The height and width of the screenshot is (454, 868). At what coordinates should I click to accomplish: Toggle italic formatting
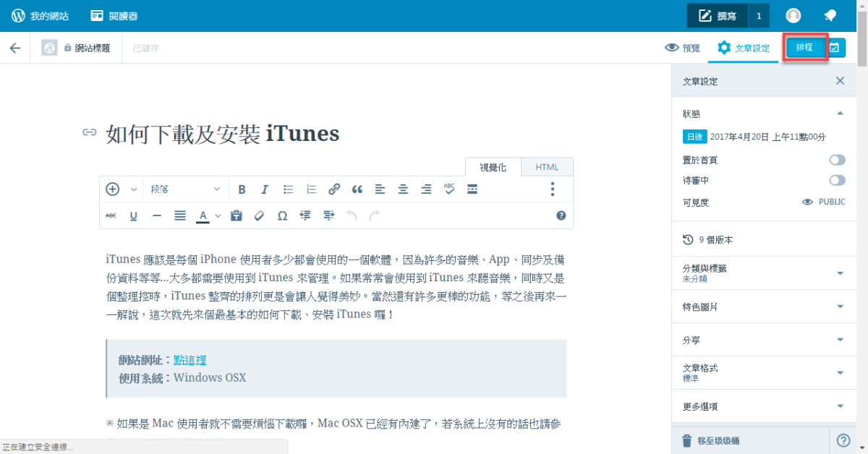[x=265, y=189]
